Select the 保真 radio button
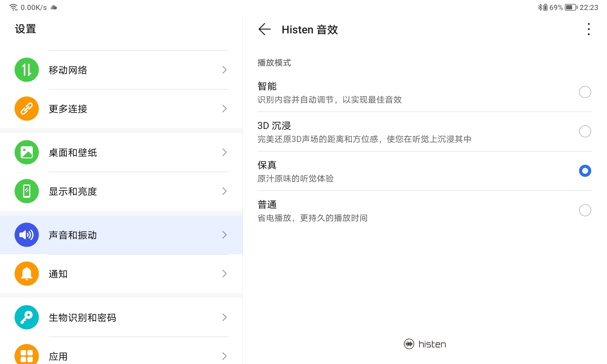The height and width of the screenshot is (364, 607). point(585,171)
